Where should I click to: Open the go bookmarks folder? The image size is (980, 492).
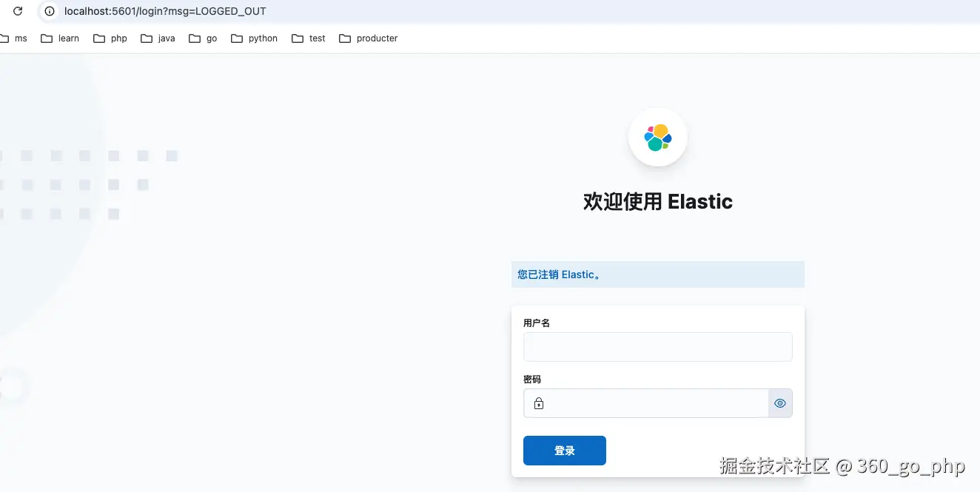pyautogui.click(x=203, y=38)
